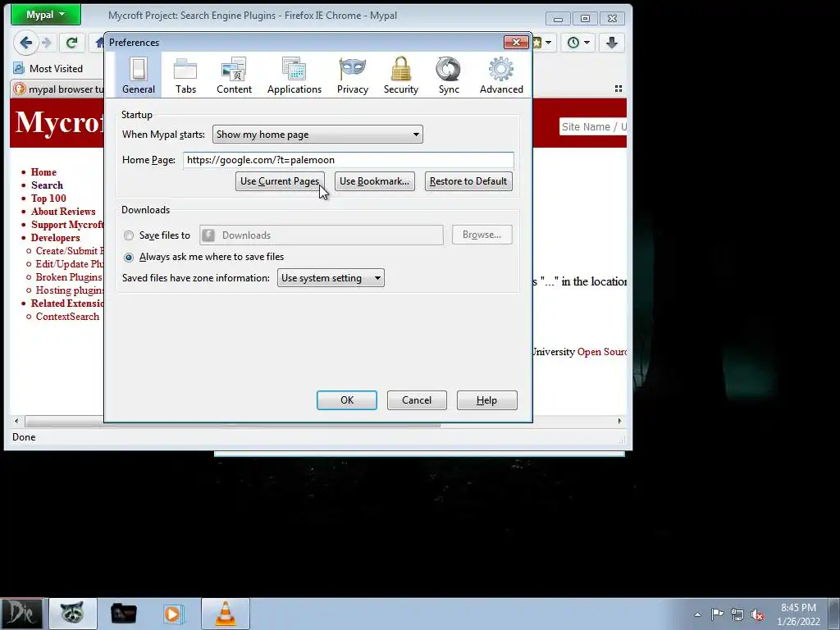Open the ContextSearch link

(x=67, y=317)
